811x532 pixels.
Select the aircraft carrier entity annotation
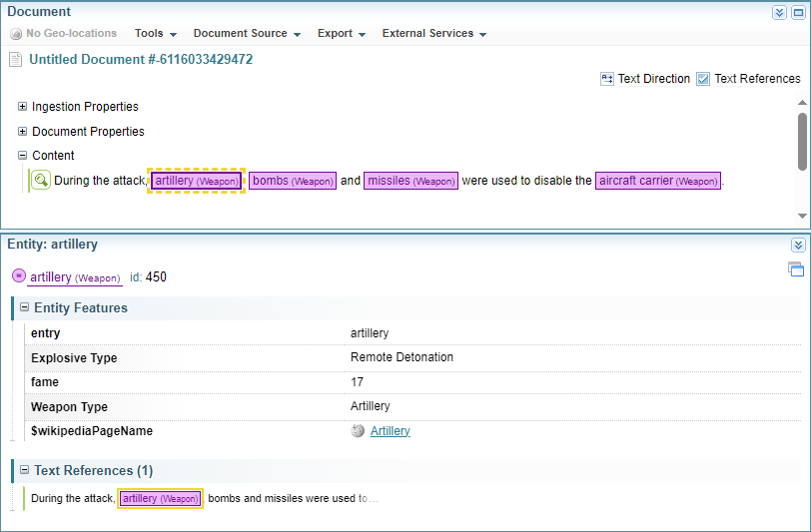click(657, 181)
